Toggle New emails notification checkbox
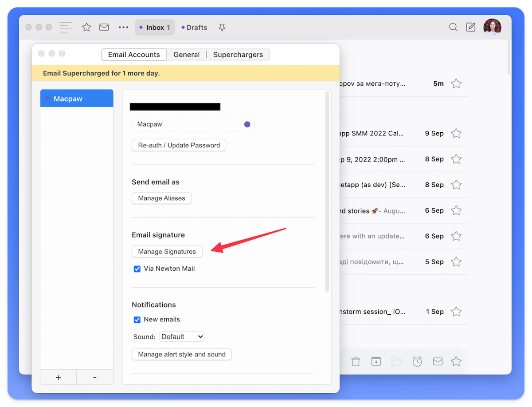The height and width of the screenshot is (407, 532). (x=137, y=320)
